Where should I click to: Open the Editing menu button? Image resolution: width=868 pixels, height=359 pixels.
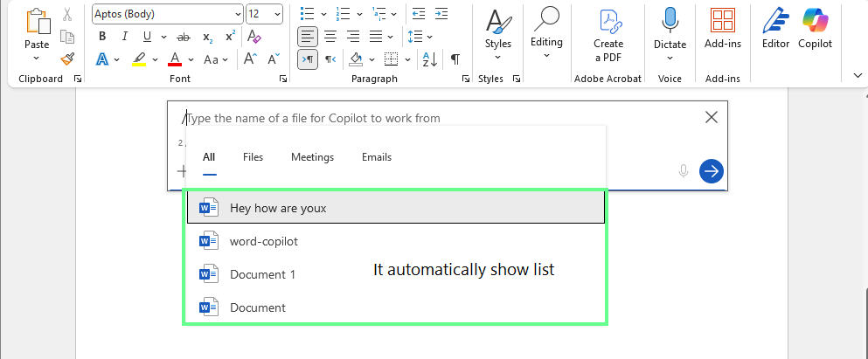(x=546, y=32)
